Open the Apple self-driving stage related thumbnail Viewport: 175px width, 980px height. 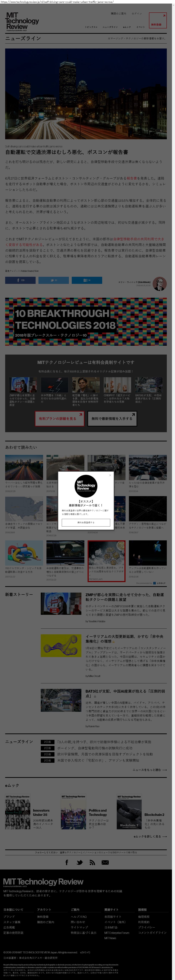pyautogui.click(x=148, y=553)
